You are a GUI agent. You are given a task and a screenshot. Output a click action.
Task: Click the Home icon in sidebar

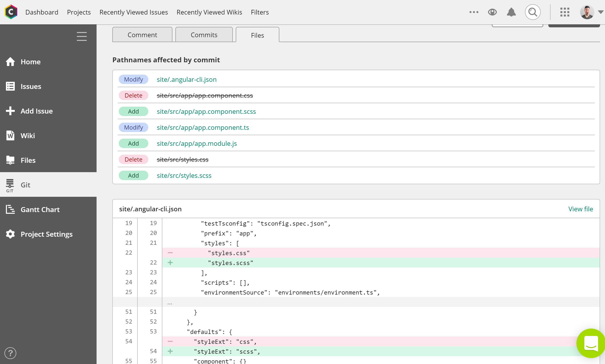[x=10, y=62]
